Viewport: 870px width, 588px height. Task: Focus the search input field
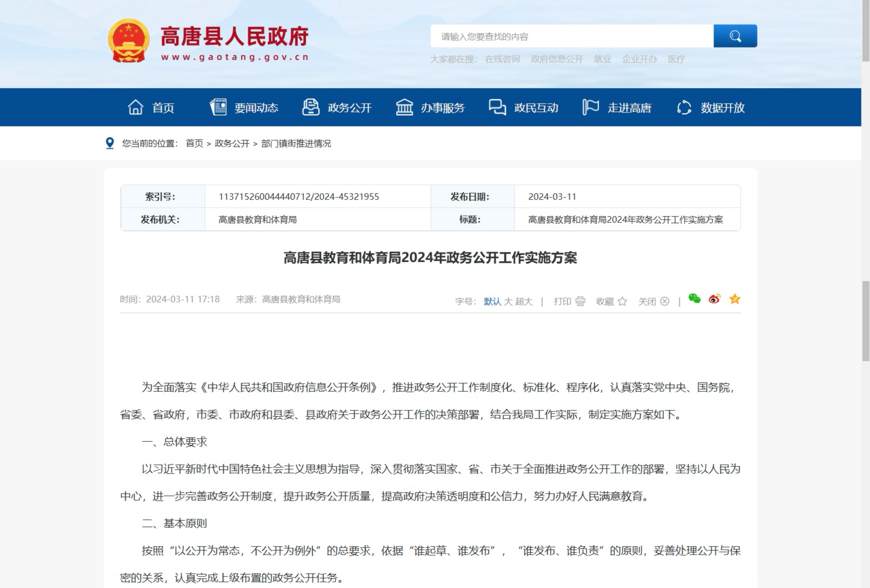572,36
